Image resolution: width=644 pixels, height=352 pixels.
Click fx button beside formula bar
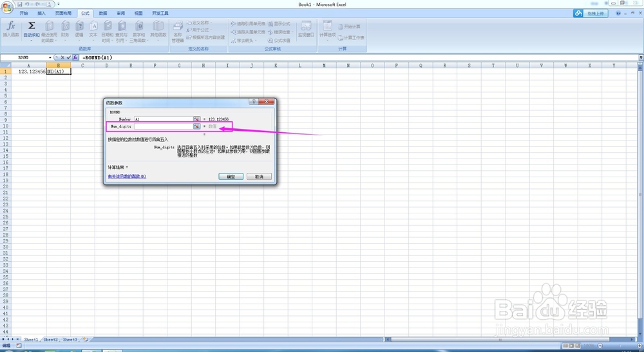[x=75, y=57]
